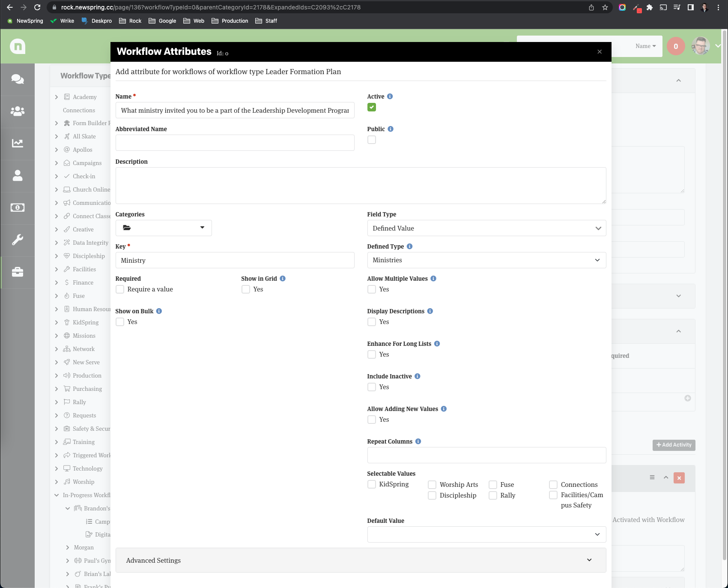Open the Production bookmarks folder

coord(230,21)
